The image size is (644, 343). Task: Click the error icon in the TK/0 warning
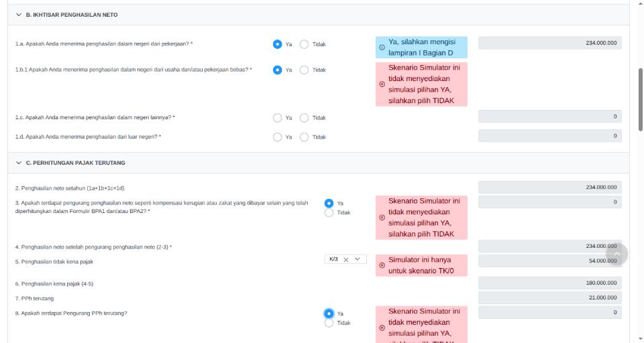tap(382, 265)
